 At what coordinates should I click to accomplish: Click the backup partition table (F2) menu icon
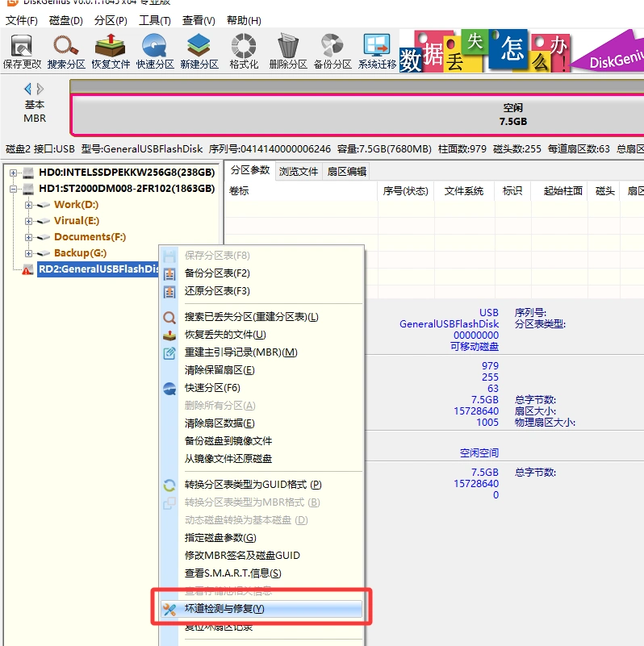point(169,273)
